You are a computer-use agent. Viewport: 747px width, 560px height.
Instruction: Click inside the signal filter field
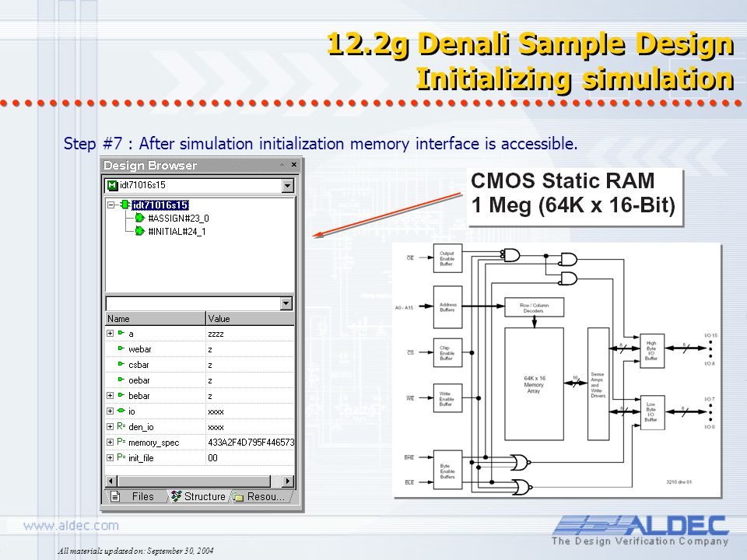click(x=194, y=303)
